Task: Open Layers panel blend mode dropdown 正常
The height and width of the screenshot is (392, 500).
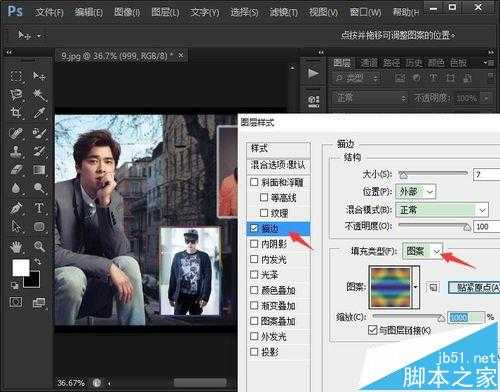Action: pyautogui.click(x=370, y=98)
